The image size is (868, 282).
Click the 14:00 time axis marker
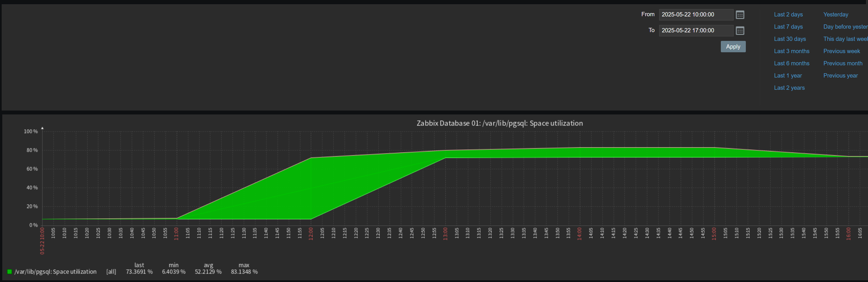pyautogui.click(x=579, y=233)
